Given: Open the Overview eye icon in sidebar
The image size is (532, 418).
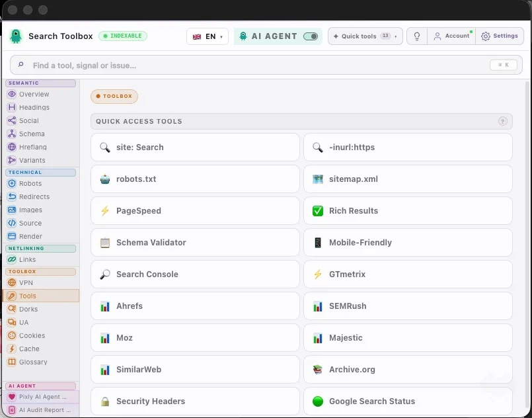Looking at the screenshot, I should pyautogui.click(x=12, y=94).
